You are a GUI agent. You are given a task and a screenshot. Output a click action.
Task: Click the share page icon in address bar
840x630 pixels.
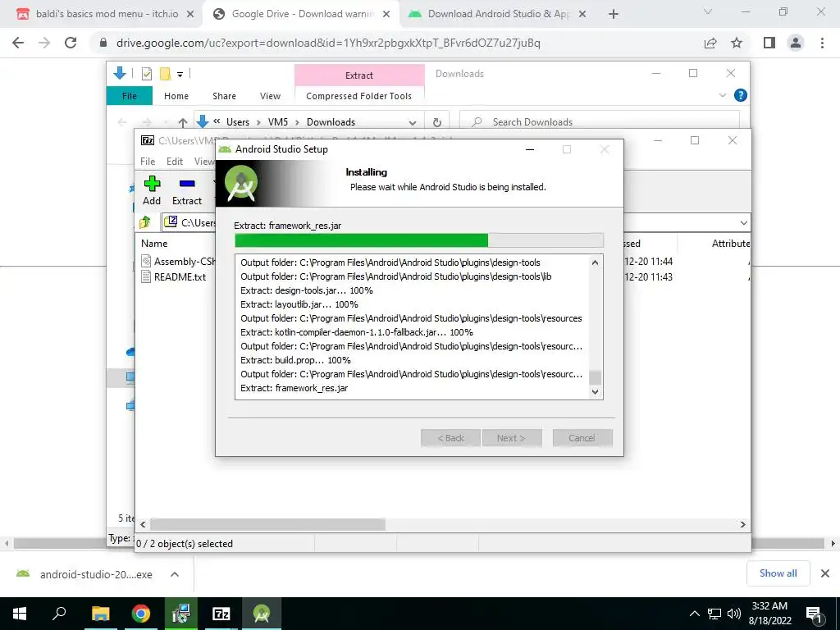(x=710, y=43)
